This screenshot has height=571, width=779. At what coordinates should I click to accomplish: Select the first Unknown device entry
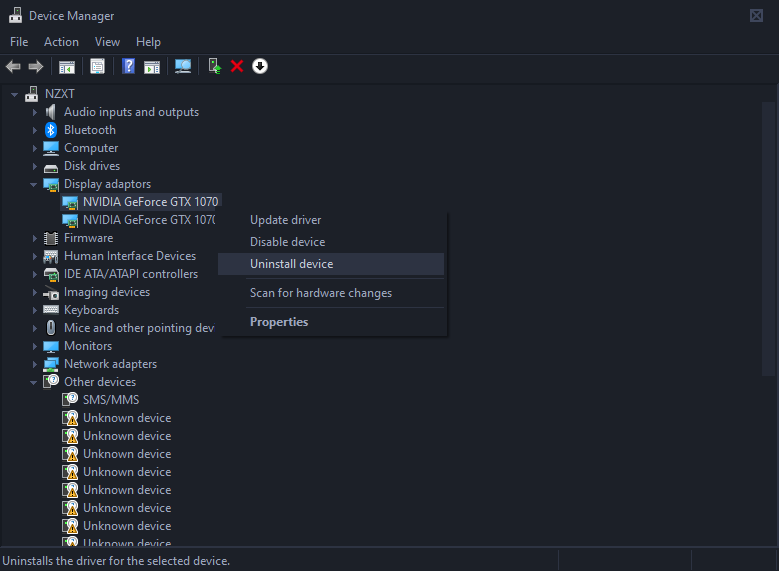click(127, 418)
